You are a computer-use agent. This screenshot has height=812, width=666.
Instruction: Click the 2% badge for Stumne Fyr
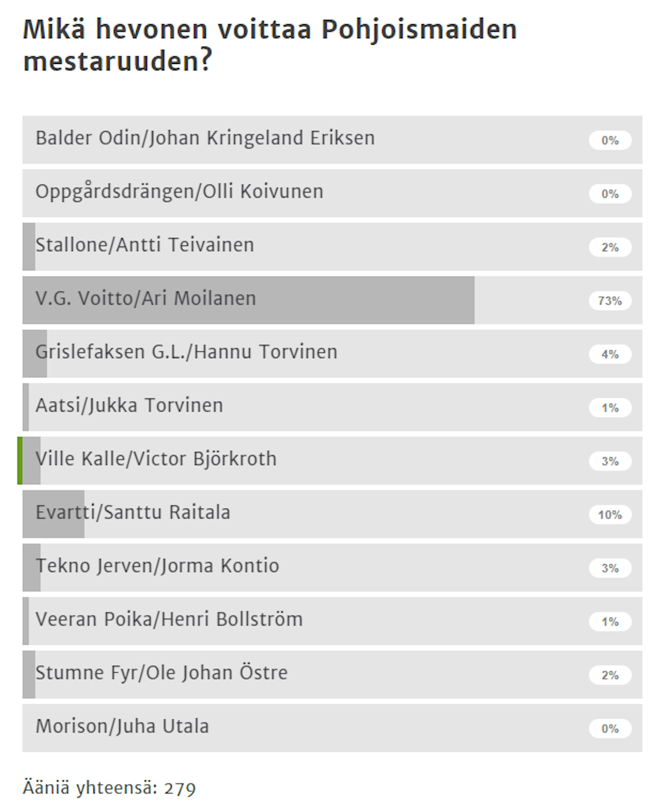pos(610,675)
